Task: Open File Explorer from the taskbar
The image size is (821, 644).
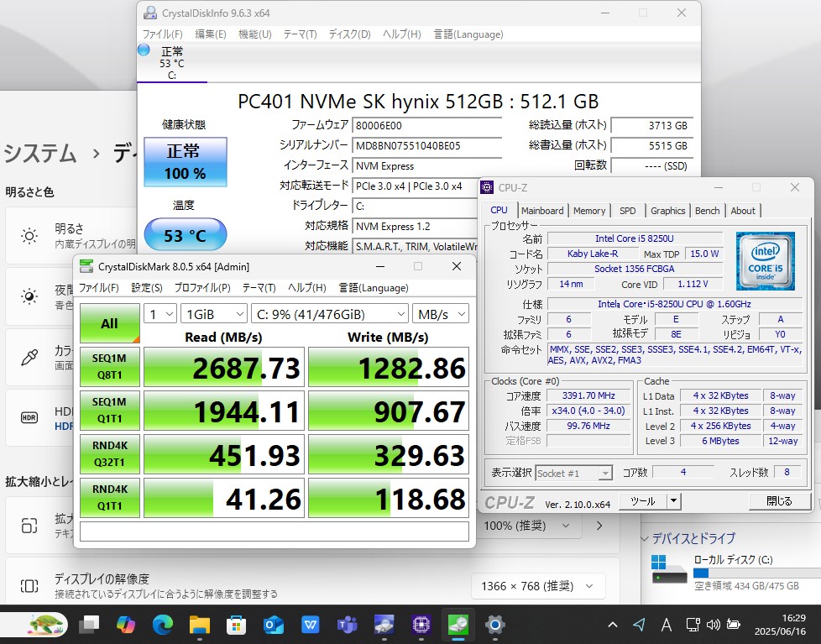Action: 200,624
